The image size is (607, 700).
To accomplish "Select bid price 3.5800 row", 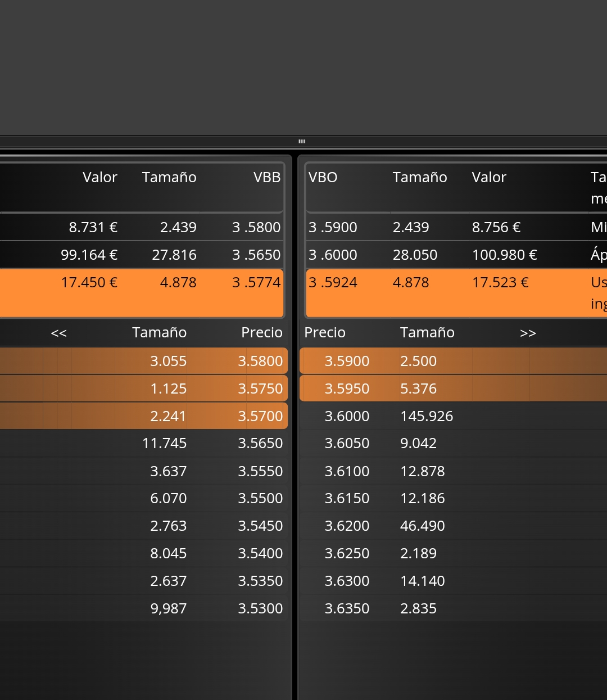I will point(144,361).
